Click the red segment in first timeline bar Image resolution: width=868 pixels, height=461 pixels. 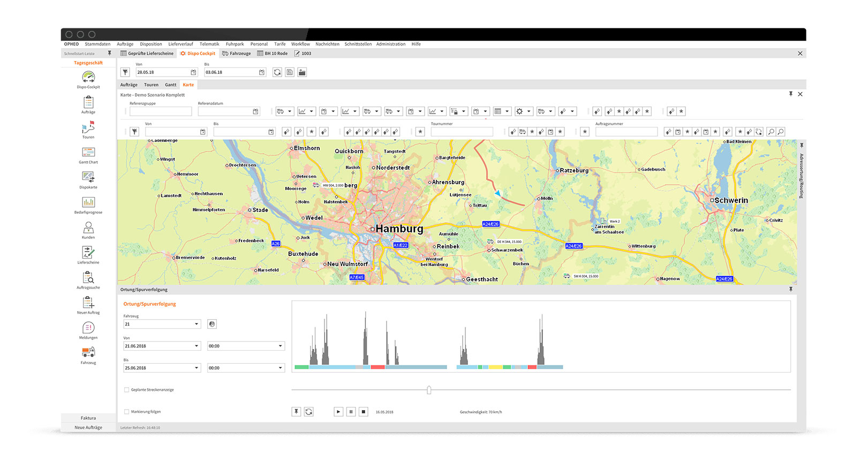pos(378,367)
